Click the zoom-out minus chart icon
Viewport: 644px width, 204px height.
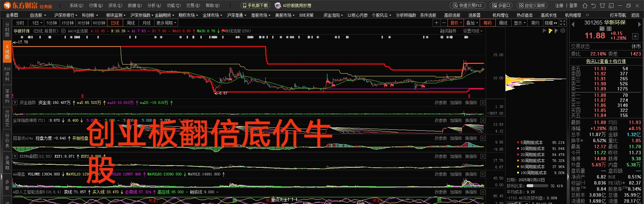pos(444,23)
